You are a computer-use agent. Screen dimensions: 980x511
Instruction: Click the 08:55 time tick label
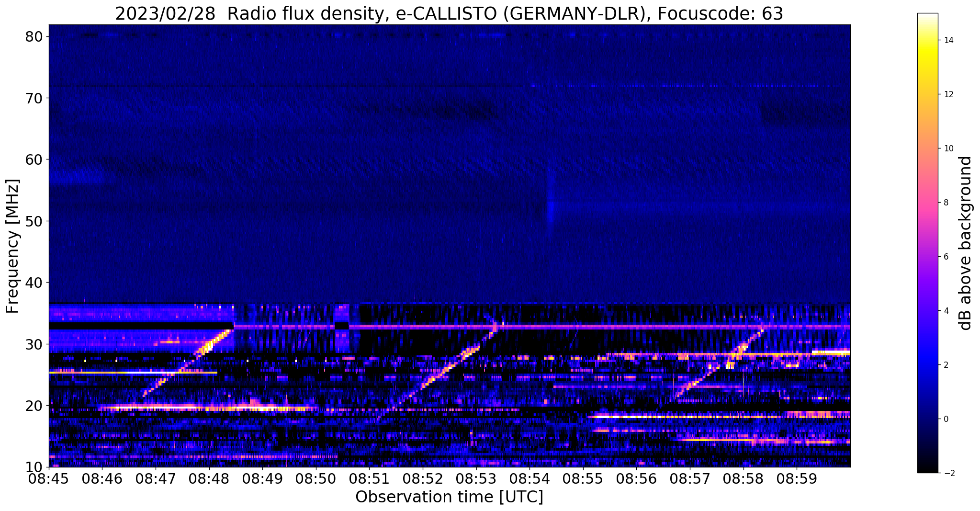click(x=583, y=479)
